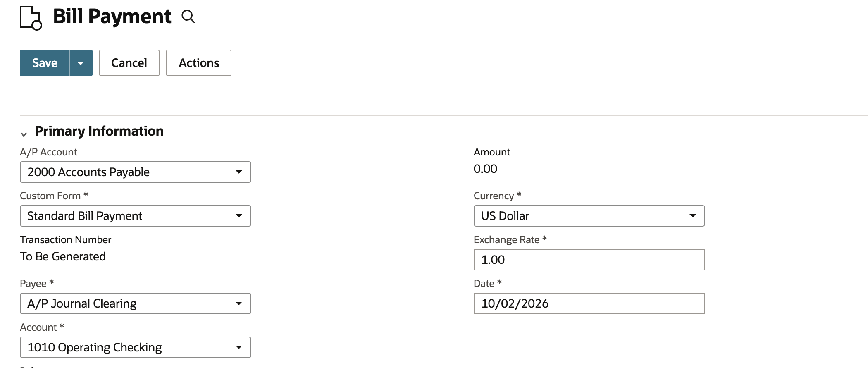Cancel the bill payment
Image resolution: width=868 pixels, height=368 pixels.
click(129, 63)
